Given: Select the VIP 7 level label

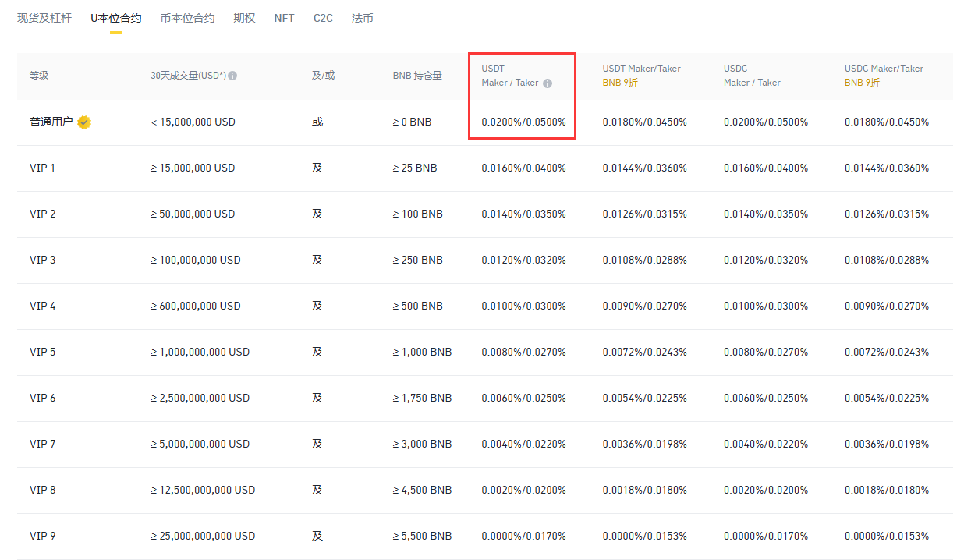Looking at the screenshot, I should [x=43, y=444].
